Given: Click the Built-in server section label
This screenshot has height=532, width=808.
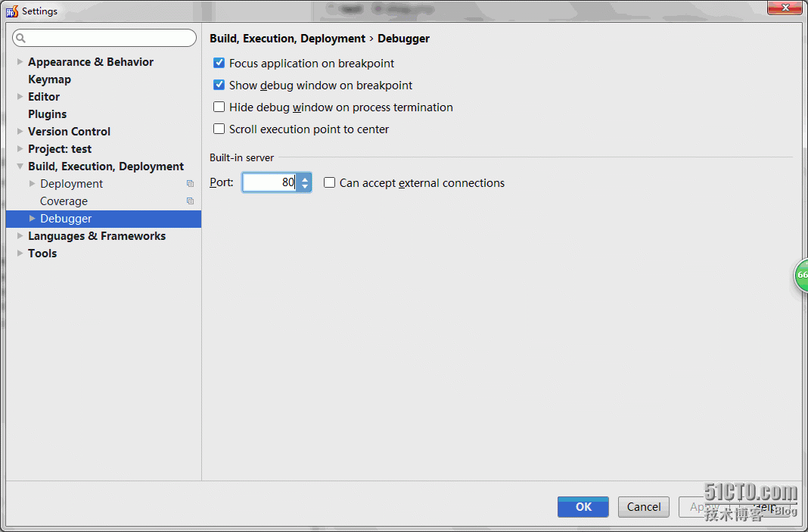Looking at the screenshot, I should (x=241, y=157).
